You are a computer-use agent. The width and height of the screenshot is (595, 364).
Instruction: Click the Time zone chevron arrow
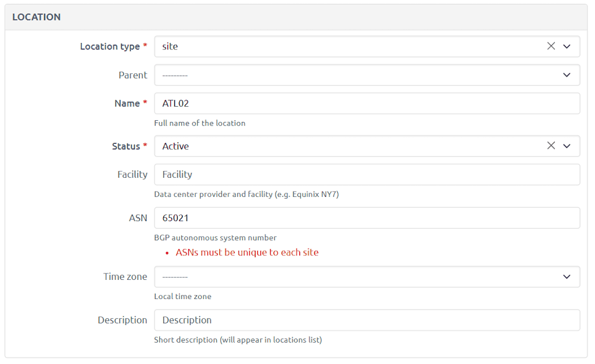567,277
